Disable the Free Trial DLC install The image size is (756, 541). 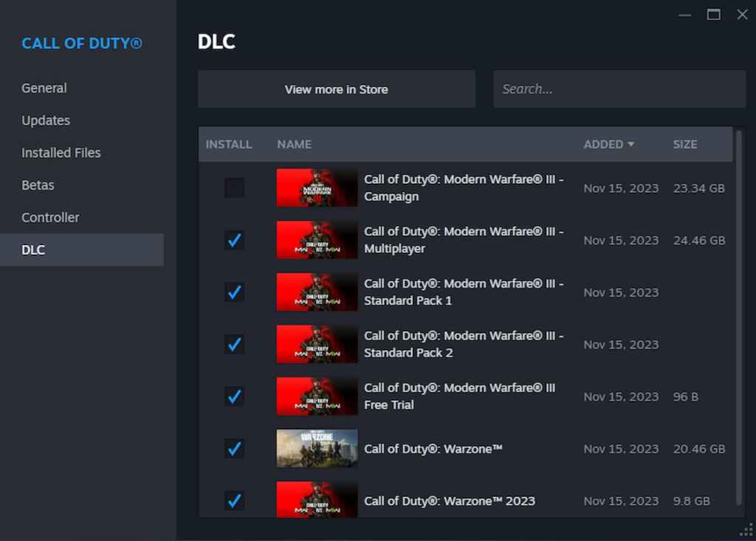tap(234, 396)
